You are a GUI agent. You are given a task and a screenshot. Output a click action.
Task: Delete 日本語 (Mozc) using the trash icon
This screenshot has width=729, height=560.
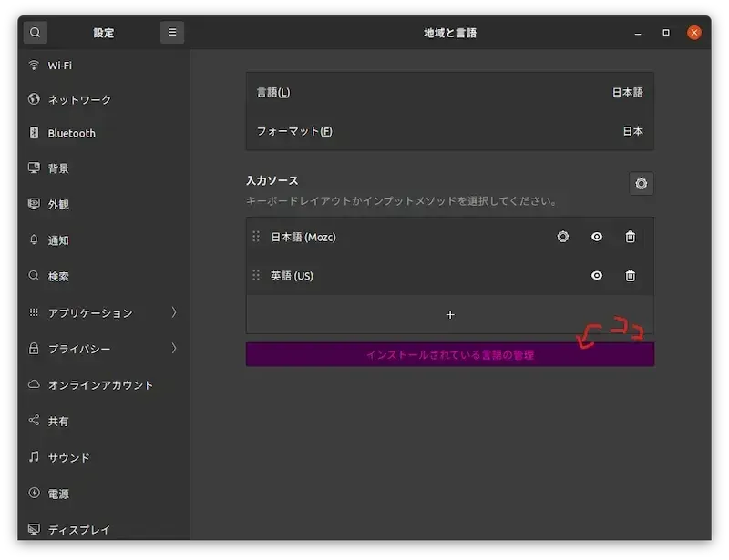(629, 237)
